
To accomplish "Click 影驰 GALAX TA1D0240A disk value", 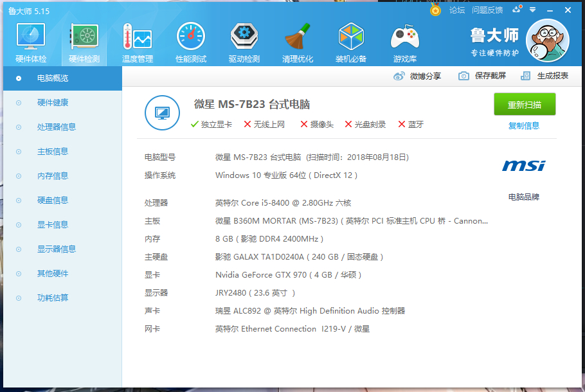I will pos(299,257).
